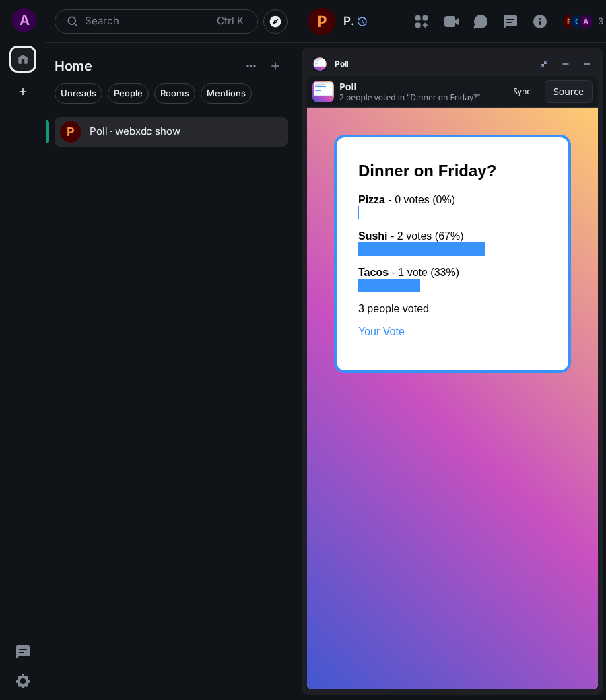
Task: Open the member avatars list showing 3
Action: coord(583,22)
